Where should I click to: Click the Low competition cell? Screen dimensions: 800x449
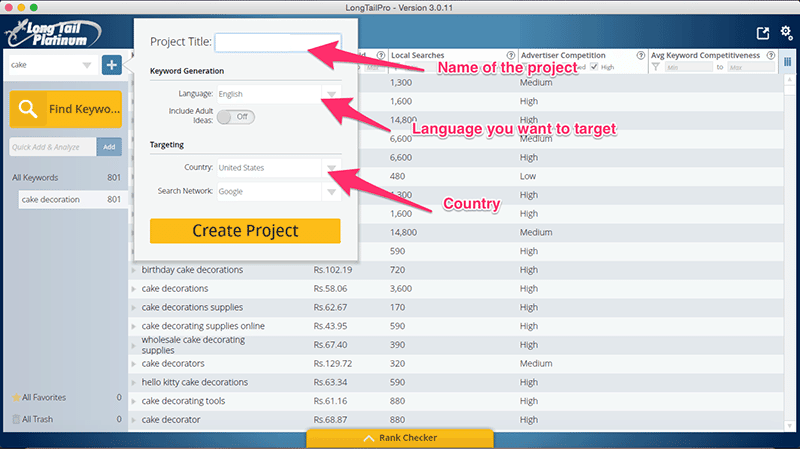point(528,176)
